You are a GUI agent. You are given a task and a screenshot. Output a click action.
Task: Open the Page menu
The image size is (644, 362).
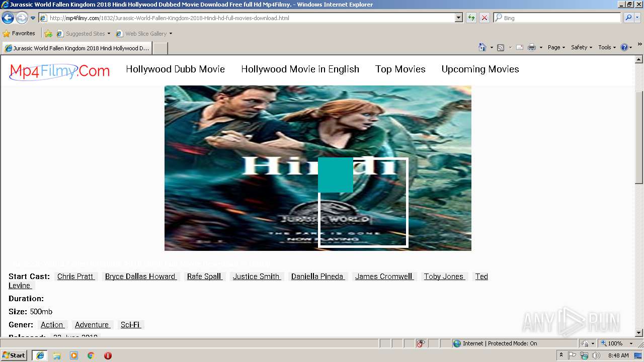[556, 47]
